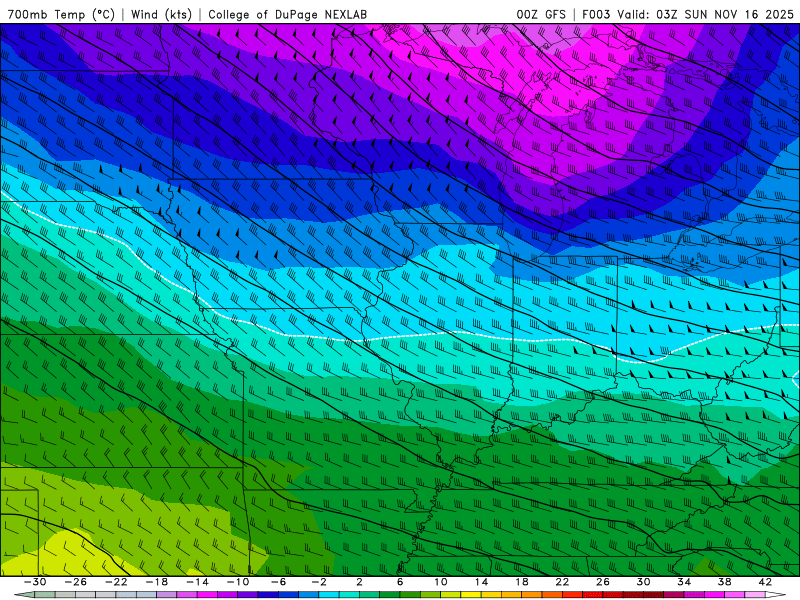Click the -6 color scale label
The image size is (800, 600).
279,582
